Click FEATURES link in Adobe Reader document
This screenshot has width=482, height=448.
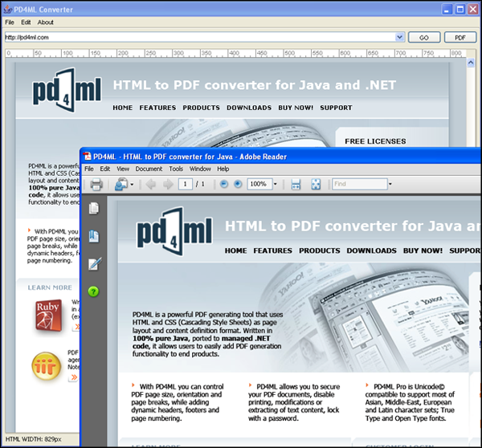[272, 250]
